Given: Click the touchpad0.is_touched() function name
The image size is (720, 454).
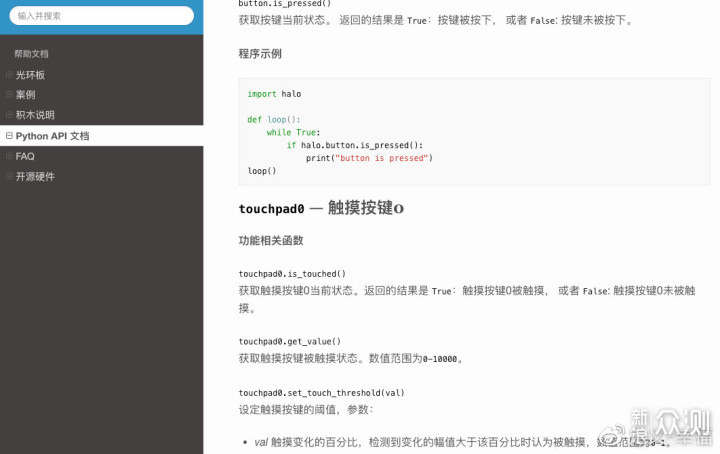Looking at the screenshot, I should coord(292,274).
